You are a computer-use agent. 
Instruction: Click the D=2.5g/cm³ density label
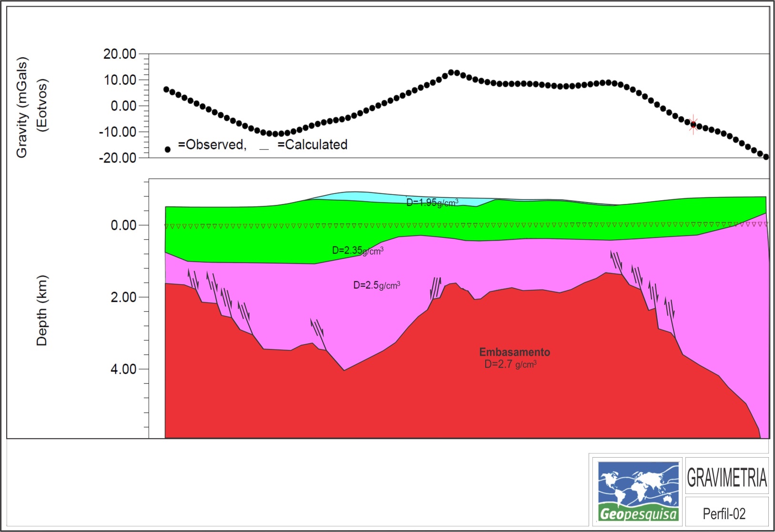(377, 285)
